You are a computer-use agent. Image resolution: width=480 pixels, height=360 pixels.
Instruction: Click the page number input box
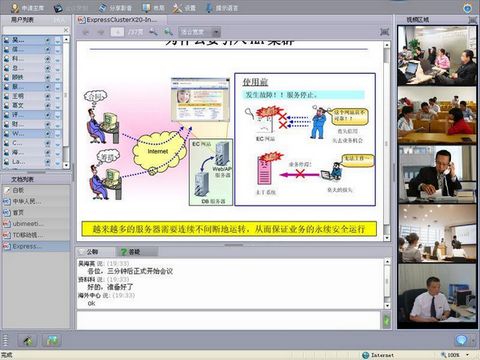[x=117, y=32]
